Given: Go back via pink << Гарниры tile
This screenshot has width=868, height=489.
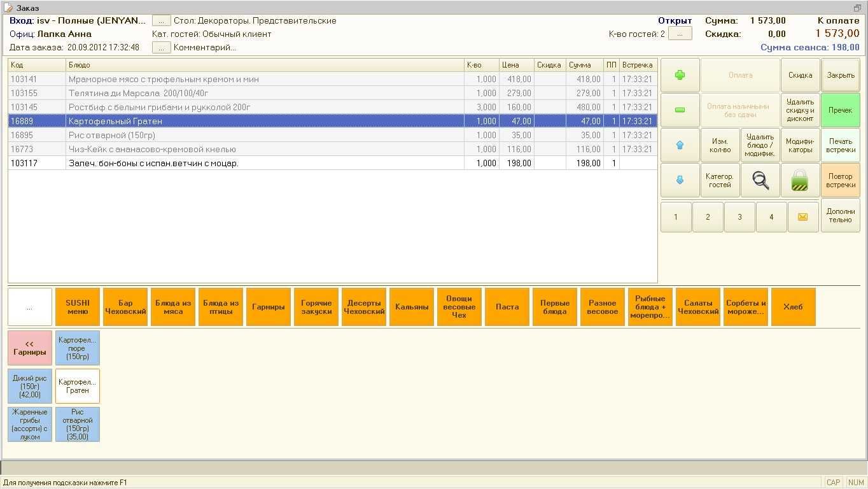Looking at the screenshot, I should pos(30,348).
